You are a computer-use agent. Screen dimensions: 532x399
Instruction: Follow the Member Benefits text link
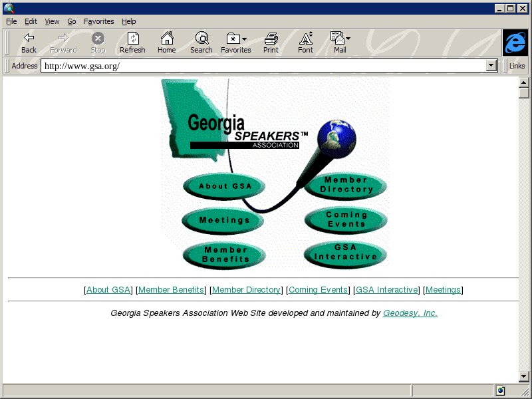tap(171, 290)
